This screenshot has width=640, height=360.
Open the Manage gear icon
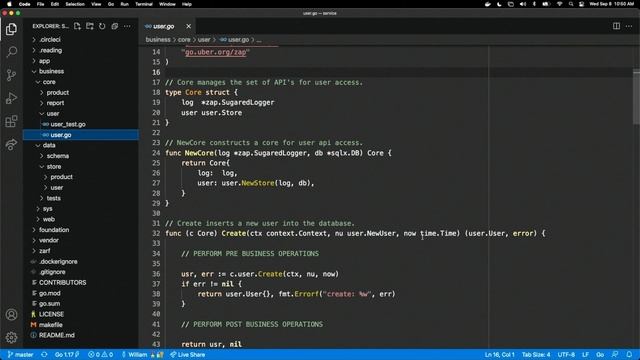[11, 337]
